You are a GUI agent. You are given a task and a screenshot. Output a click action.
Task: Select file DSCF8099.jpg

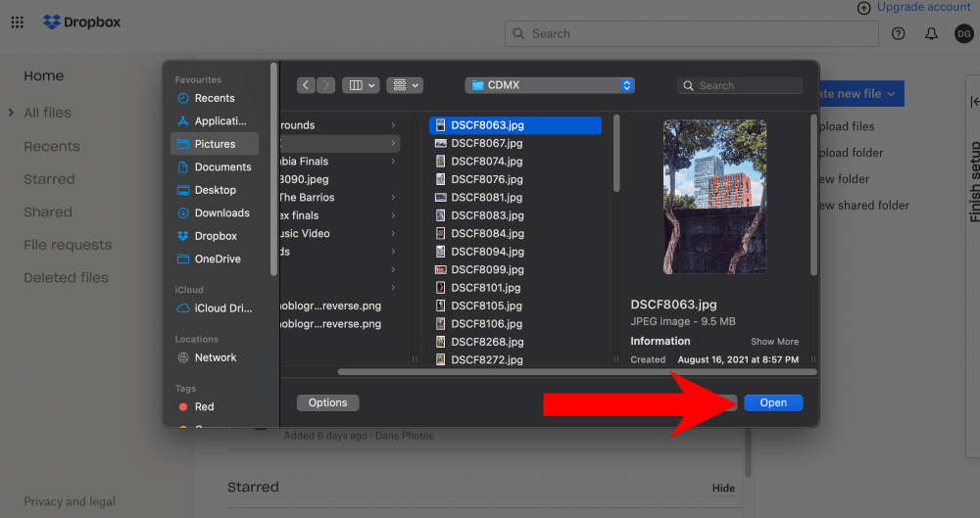coord(515,270)
